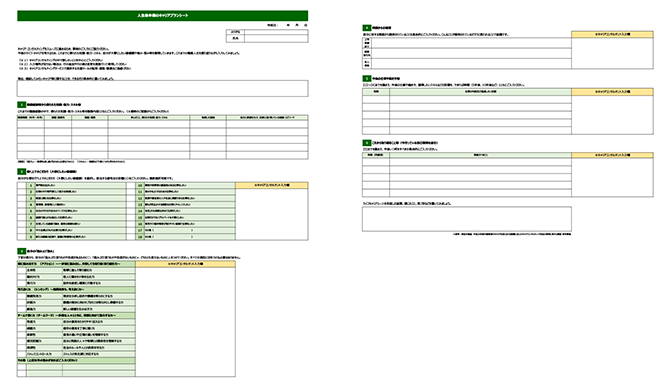670x389 pixels.
Task: Click the first empty row of section 6 table
Action: [467, 162]
